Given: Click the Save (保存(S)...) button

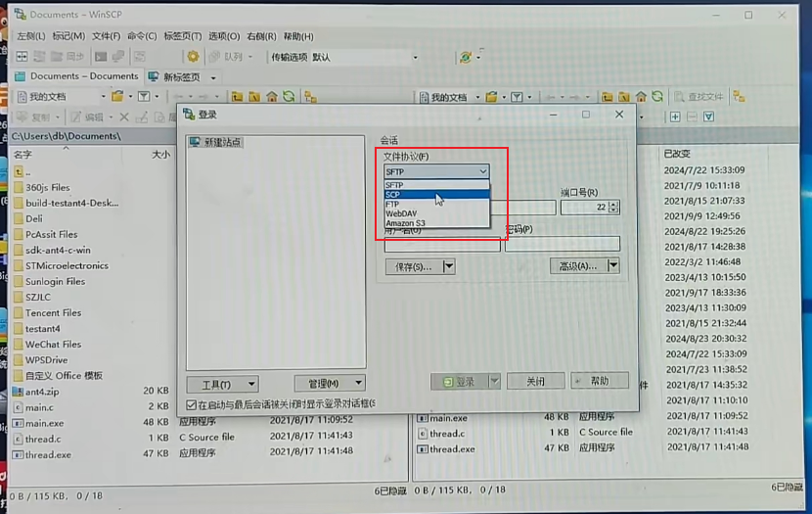Looking at the screenshot, I should click(x=414, y=266).
